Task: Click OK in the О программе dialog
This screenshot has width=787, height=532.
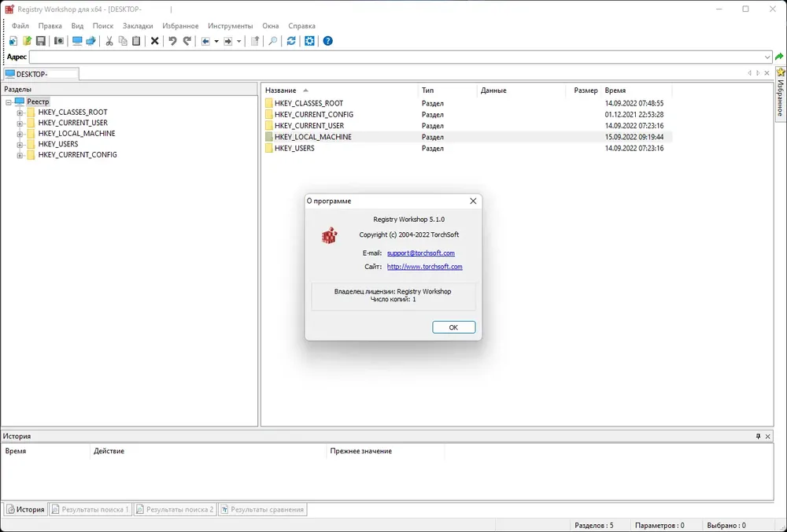Action: click(x=454, y=327)
